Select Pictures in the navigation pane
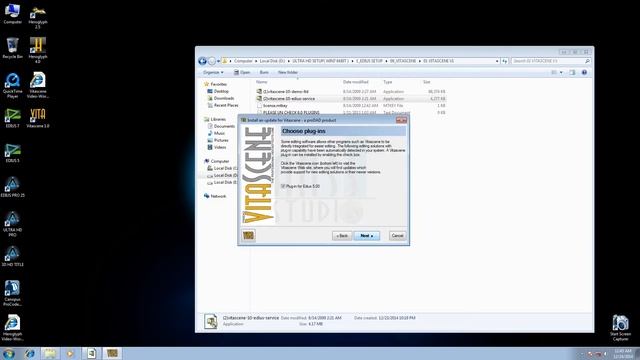This screenshot has width=640, height=360. [221, 140]
